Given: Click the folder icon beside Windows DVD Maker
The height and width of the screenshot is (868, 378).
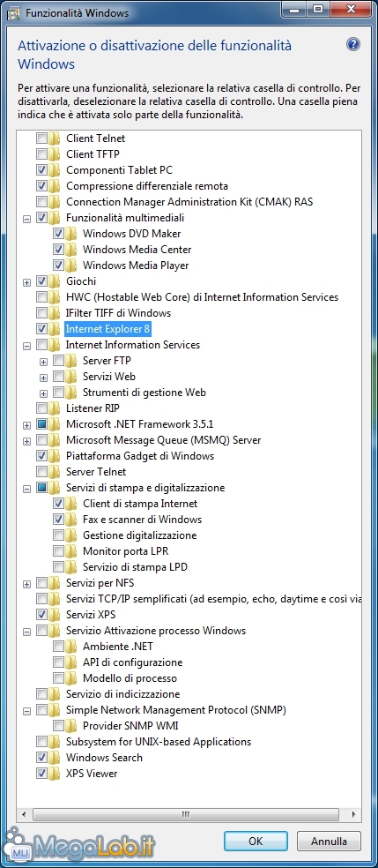Looking at the screenshot, I should [x=70, y=234].
